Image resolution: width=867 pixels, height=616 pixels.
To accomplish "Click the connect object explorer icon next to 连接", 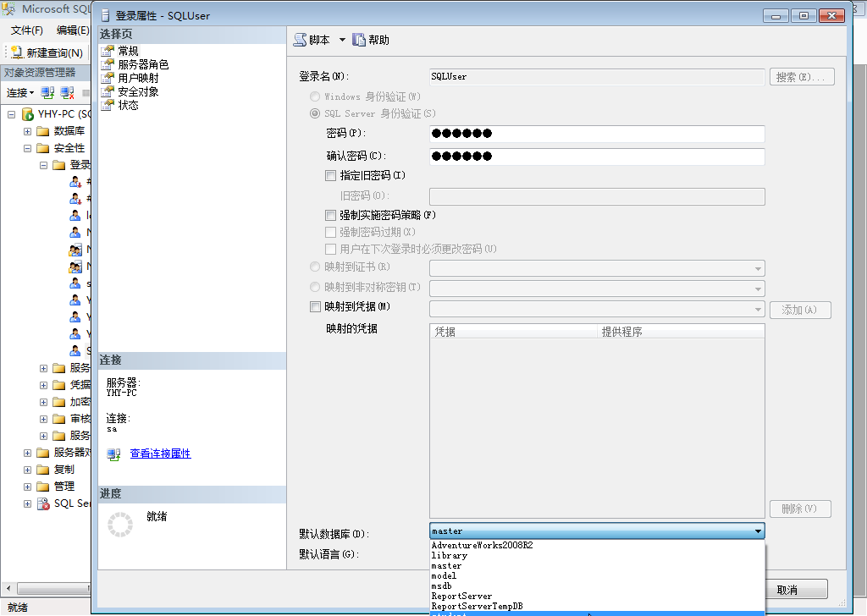I will 48,93.
